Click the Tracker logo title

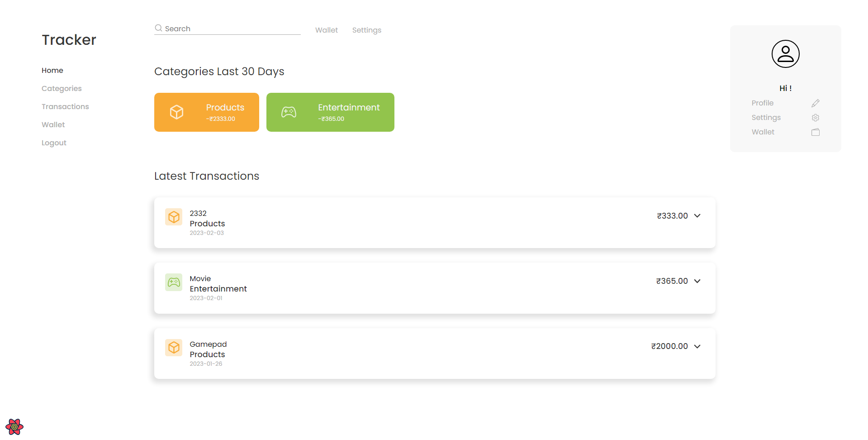pyautogui.click(x=69, y=40)
